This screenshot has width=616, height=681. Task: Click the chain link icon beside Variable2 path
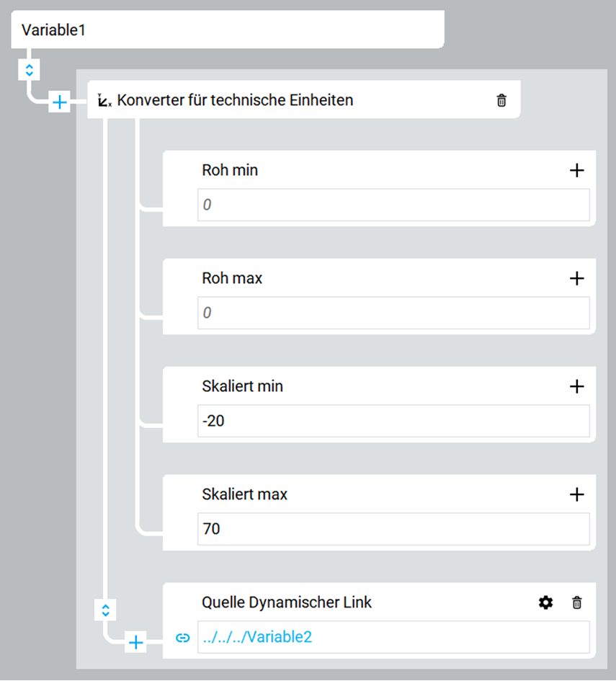(x=183, y=638)
